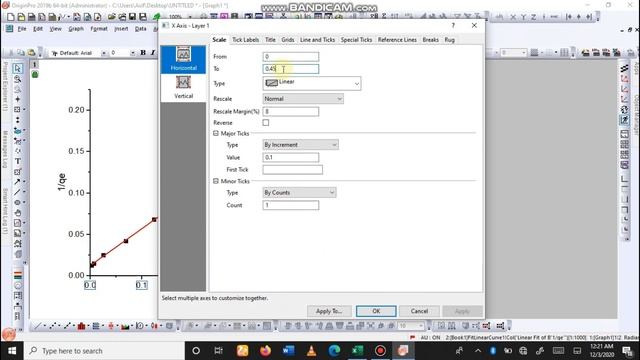Select the hand Pan tool
This screenshot has width=640, height=360.
tap(18, 213)
